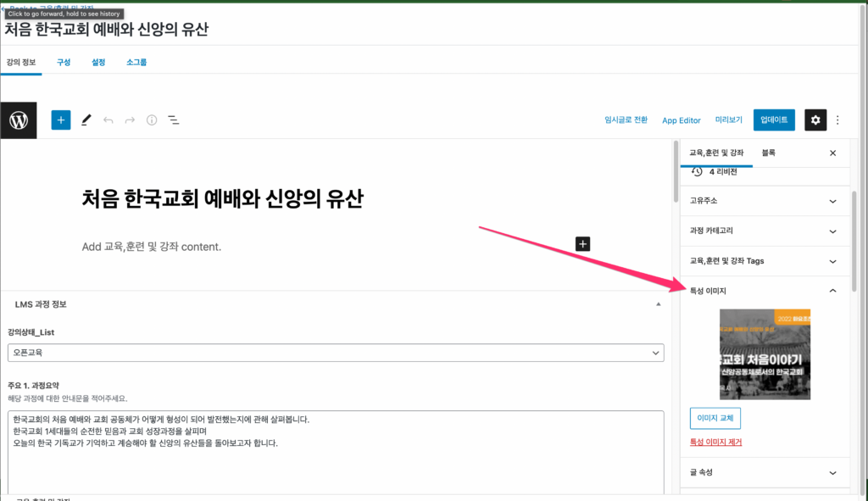The height and width of the screenshot is (501, 868).
Task: Redo the last change
Action: pos(130,120)
